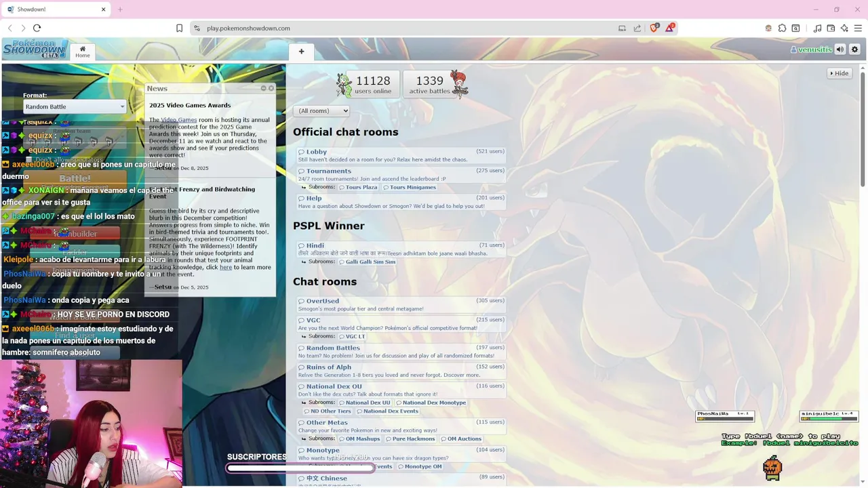Open Showdown options gear icon
This screenshot has width=868, height=488.
click(x=854, y=49)
